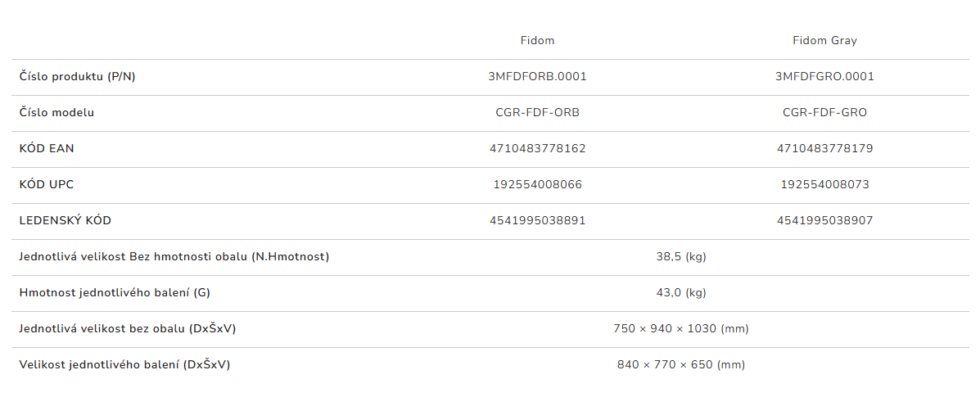This screenshot has height=397, width=980.
Task: Click the 38,5 (kg) net weight value
Action: (680, 257)
